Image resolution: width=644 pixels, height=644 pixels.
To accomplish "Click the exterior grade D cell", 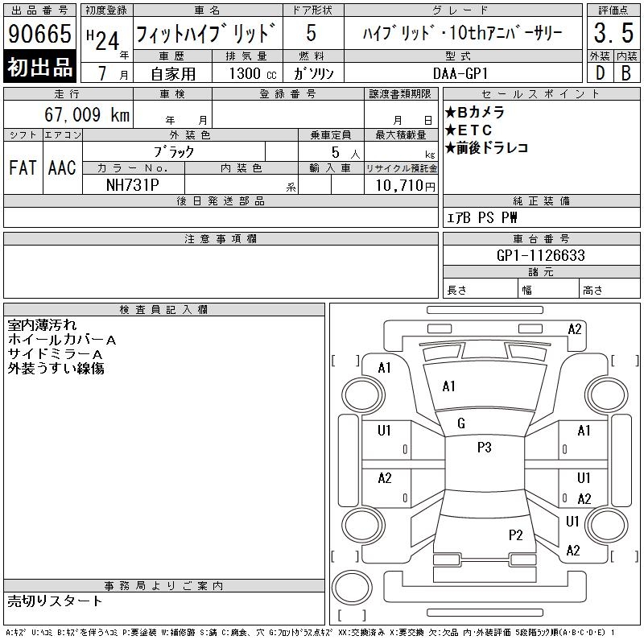I will [x=600, y=73].
